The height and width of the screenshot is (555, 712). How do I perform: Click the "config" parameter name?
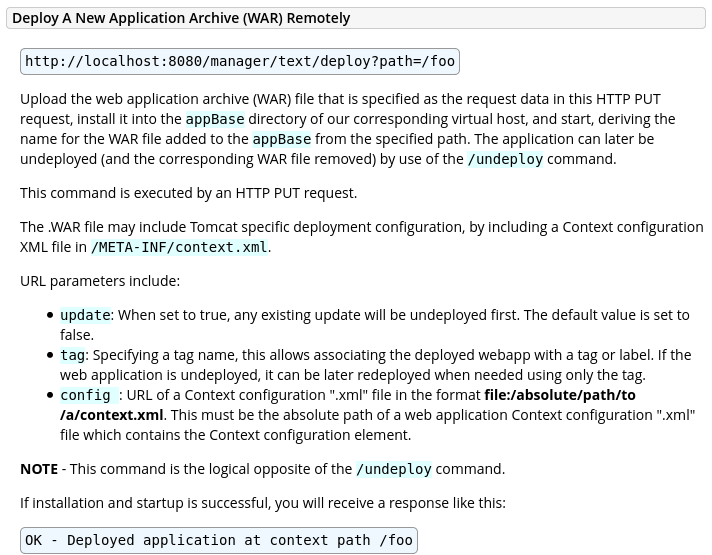(85, 395)
